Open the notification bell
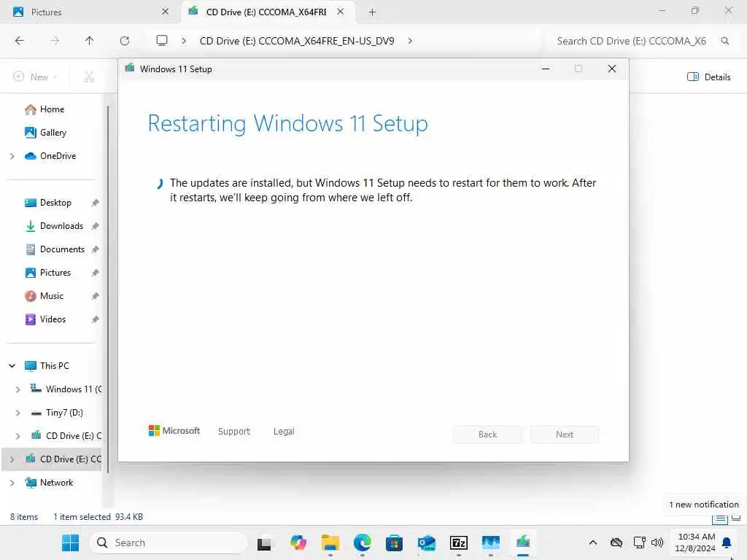Image resolution: width=747 pixels, height=560 pixels. tap(727, 542)
